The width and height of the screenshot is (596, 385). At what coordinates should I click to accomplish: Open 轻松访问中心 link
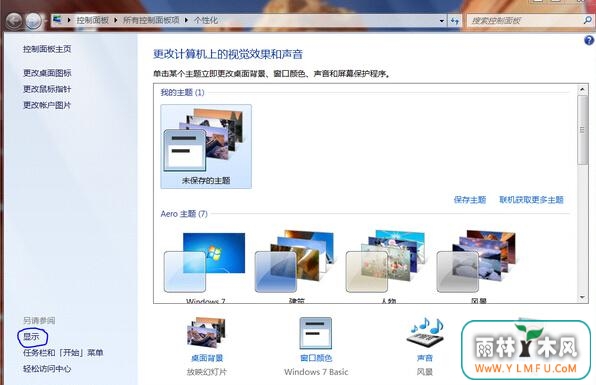(47, 369)
